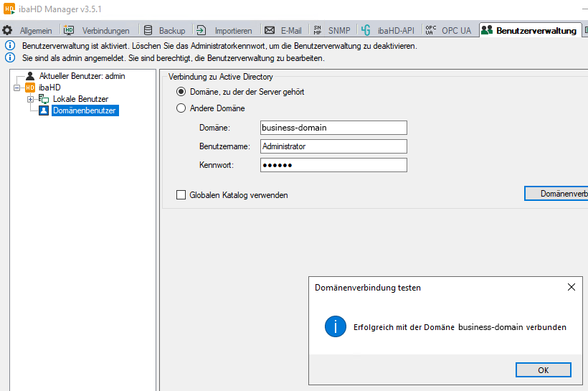Screen dimensions: 588x391
Task: Select 'Domäne, zu der der Server gehört'
Action: [181, 92]
